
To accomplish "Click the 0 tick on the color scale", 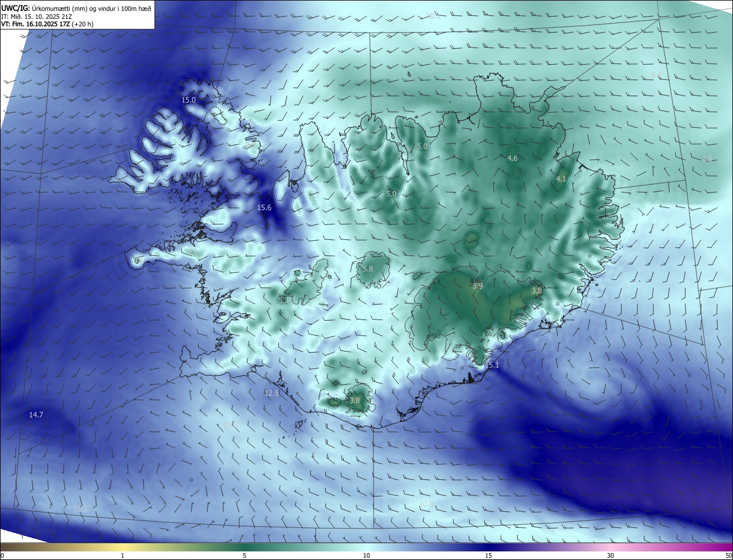I will (x=2, y=555).
